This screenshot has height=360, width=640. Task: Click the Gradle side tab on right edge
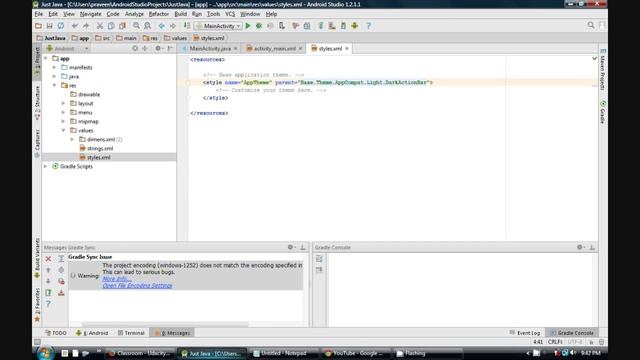[x=603, y=112]
